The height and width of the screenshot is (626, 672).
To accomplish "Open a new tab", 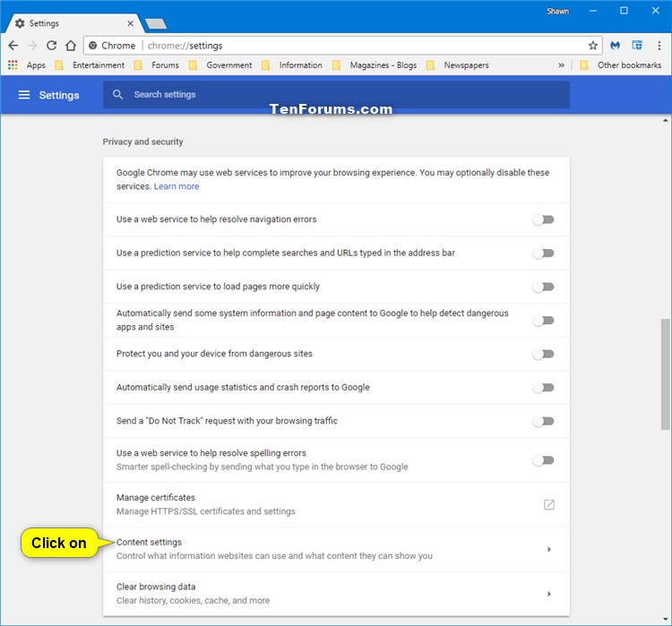I will point(156,24).
